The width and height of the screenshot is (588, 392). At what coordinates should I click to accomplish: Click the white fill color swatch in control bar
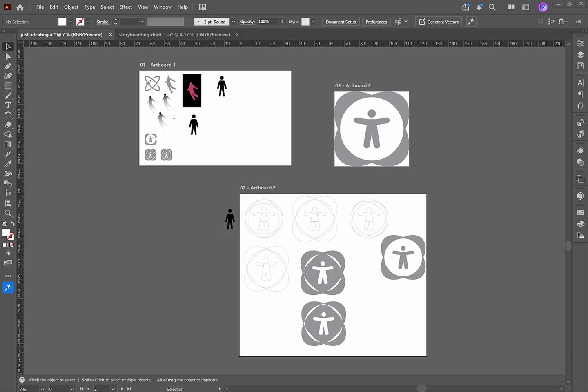point(62,22)
